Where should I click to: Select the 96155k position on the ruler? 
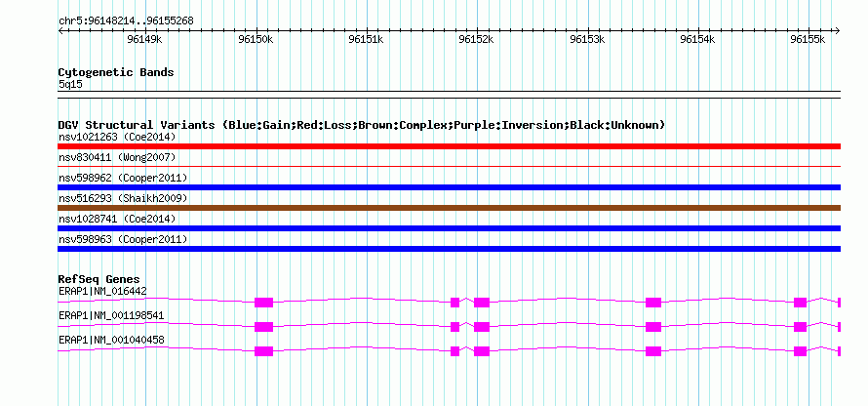point(808,39)
